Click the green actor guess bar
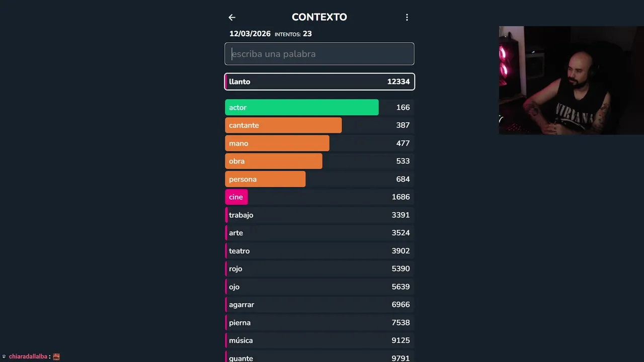The image size is (644, 362). tap(301, 108)
